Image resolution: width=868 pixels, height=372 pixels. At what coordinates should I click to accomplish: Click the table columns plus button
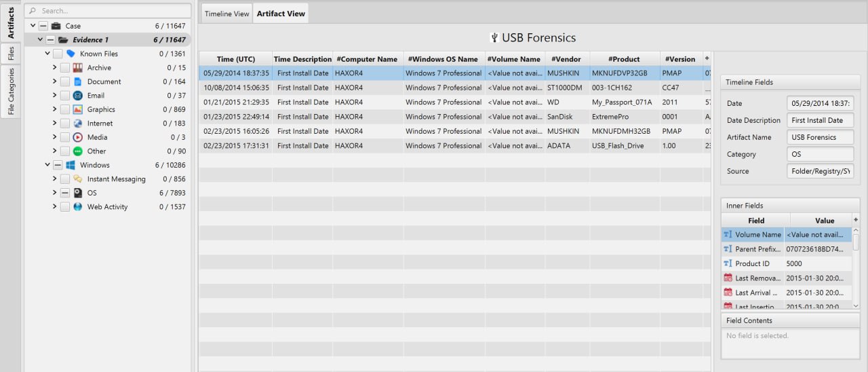tap(707, 58)
